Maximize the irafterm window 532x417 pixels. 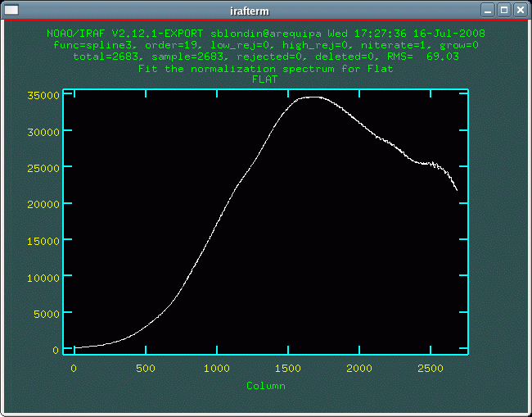pos(504,10)
